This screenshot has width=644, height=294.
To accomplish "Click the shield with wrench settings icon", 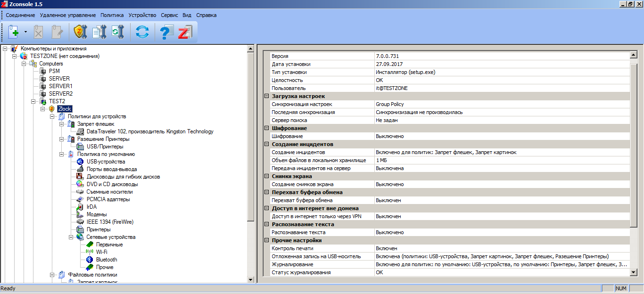I will 80,33.
